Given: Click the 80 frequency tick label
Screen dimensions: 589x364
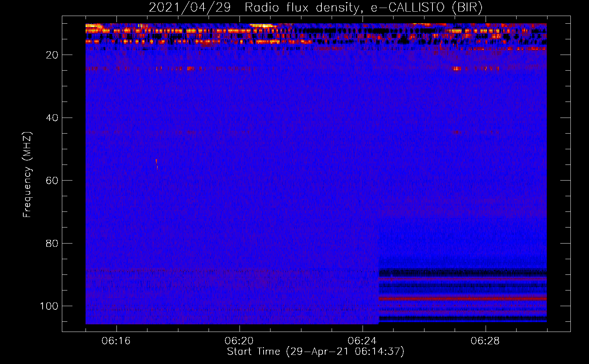Looking at the screenshot, I should 52,243.
